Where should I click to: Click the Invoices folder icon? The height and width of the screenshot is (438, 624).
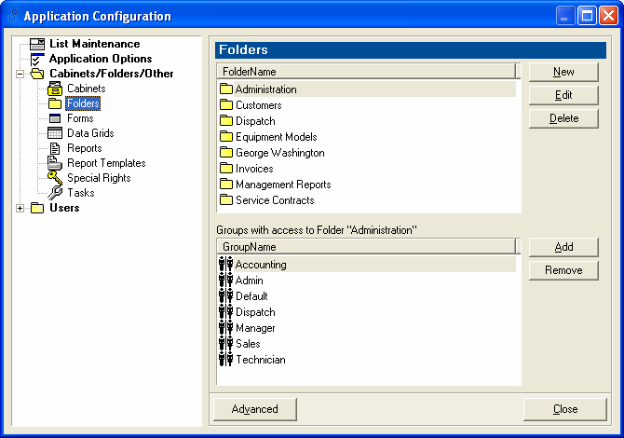pyautogui.click(x=226, y=168)
